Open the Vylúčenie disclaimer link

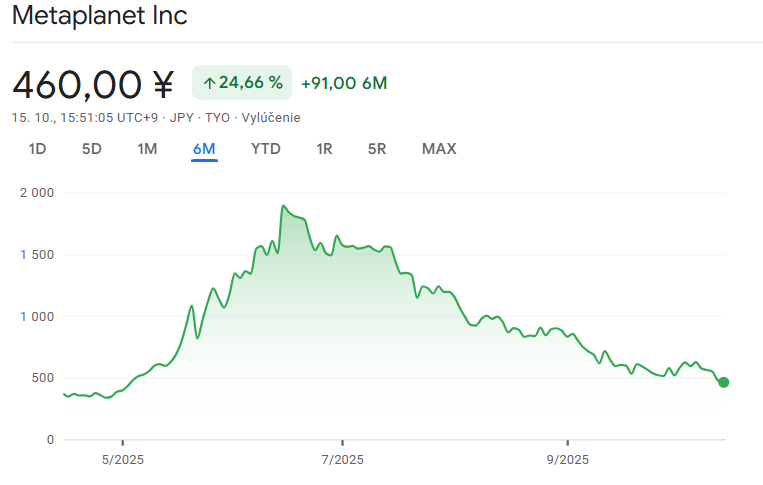271,118
